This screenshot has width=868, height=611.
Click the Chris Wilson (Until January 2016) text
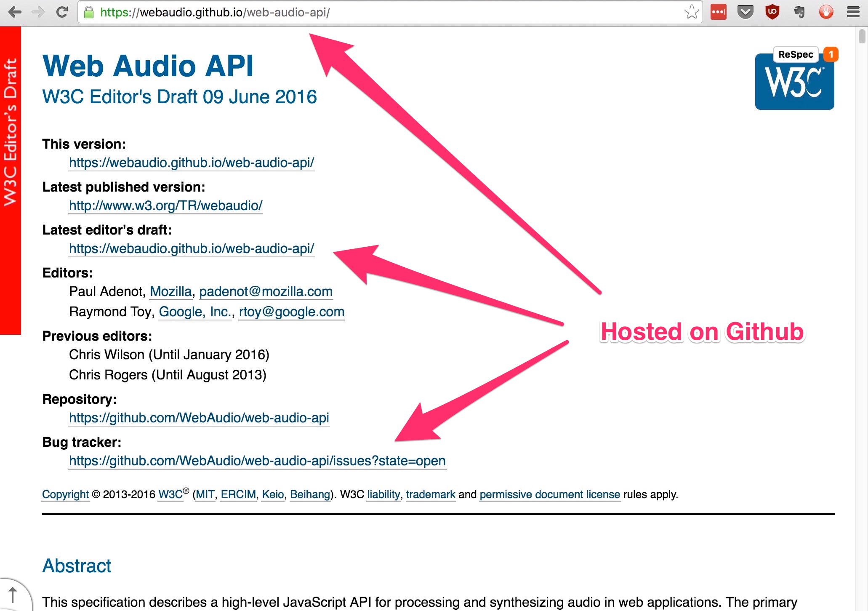169,355
